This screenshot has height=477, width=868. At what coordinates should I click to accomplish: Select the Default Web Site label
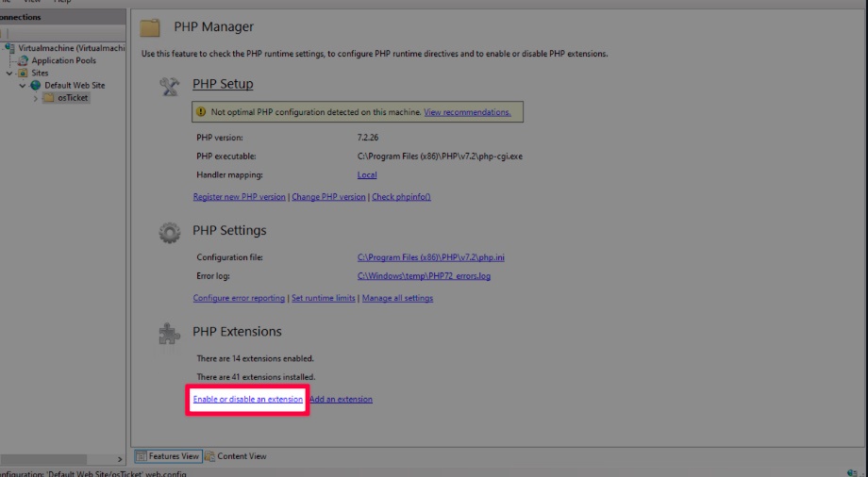click(75, 85)
